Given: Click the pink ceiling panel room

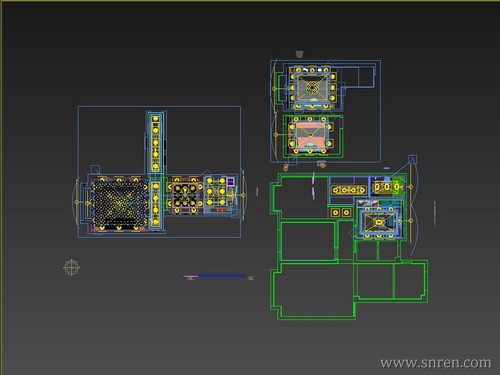Looking at the screenshot, I should 310,135.
